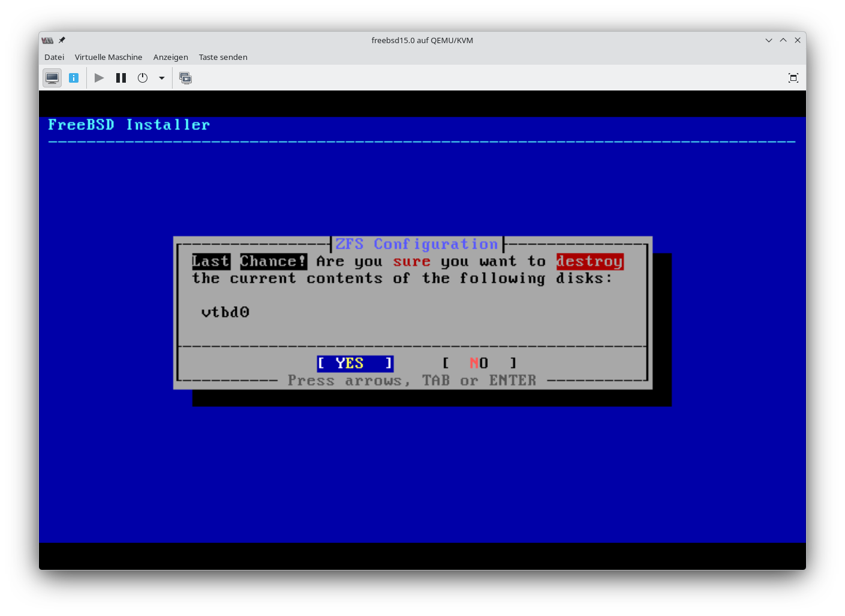Shut down the VM via power icon

point(143,78)
